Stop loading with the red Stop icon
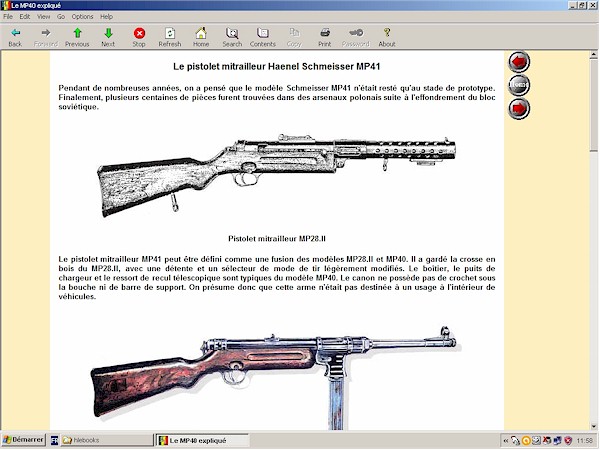600x450 pixels. (x=139, y=37)
